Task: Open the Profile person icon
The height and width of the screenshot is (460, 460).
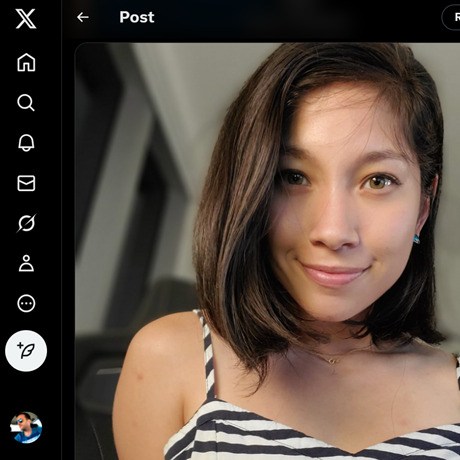Action: (x=26, y=263)
